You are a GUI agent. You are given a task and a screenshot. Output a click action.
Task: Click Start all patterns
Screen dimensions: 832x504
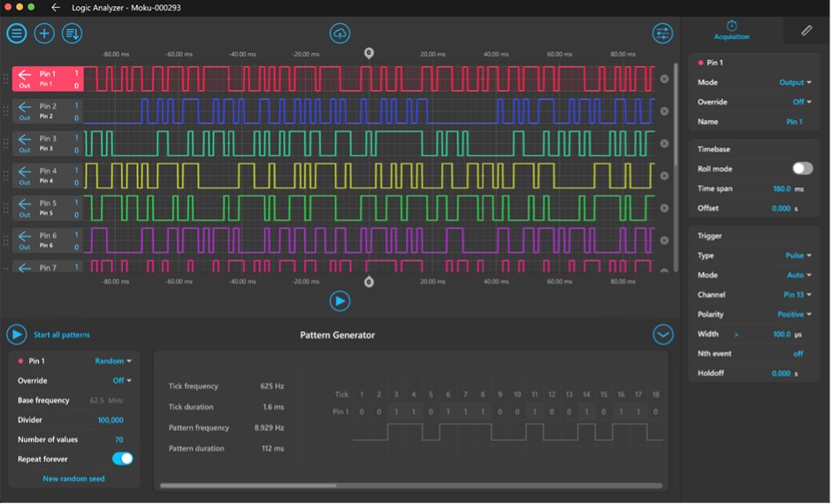pos(61,335)
